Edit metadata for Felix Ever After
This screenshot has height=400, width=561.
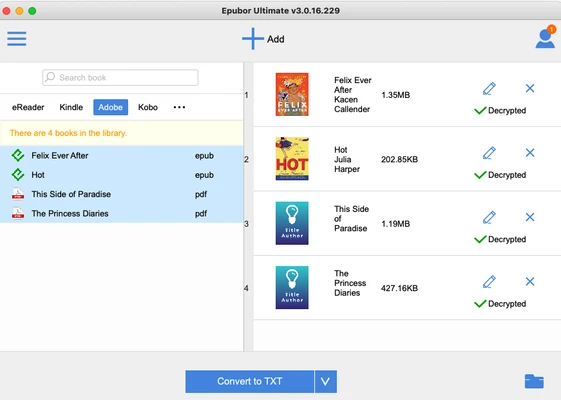(489, 88)
